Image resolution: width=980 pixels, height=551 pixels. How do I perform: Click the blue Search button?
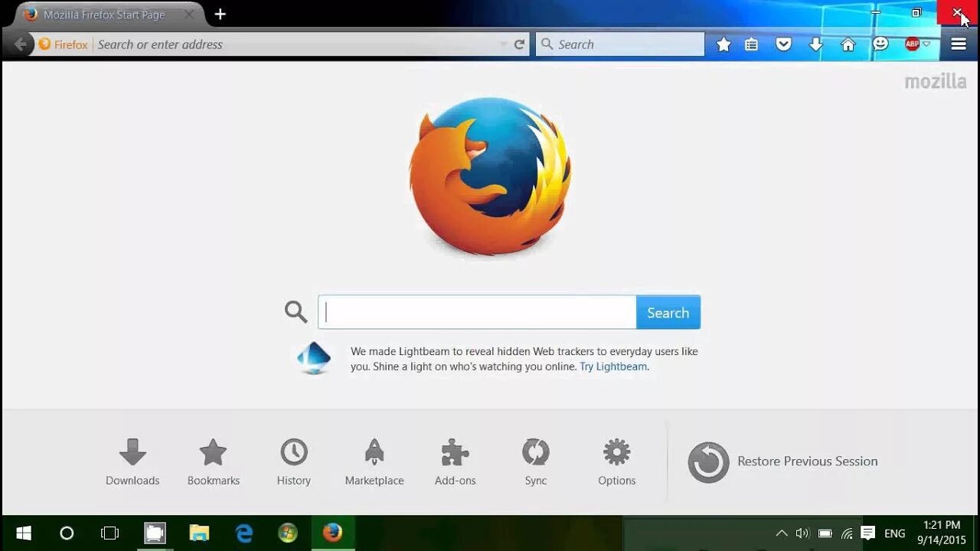pos(668,312)
